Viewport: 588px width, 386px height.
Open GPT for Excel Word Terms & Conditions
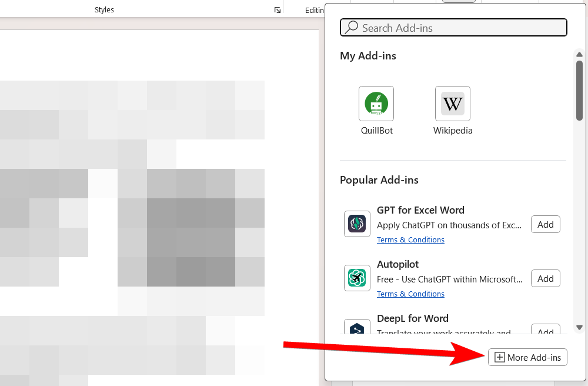[x=410, y=239]
